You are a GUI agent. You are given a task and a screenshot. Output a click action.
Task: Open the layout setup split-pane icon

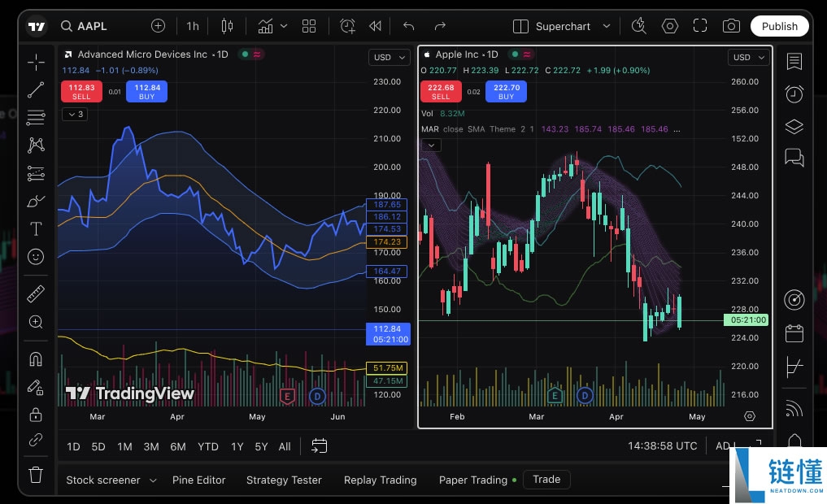pyautogui.click(x=520, y=26)
